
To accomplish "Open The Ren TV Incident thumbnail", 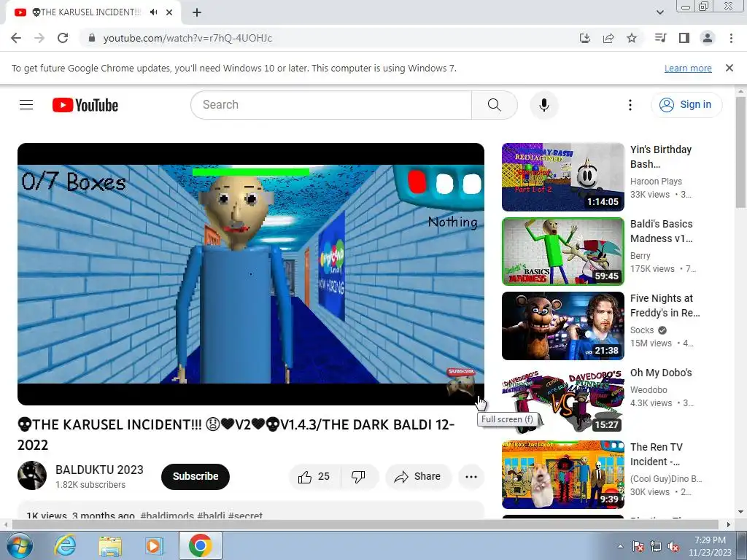I will tap(562, 474).
